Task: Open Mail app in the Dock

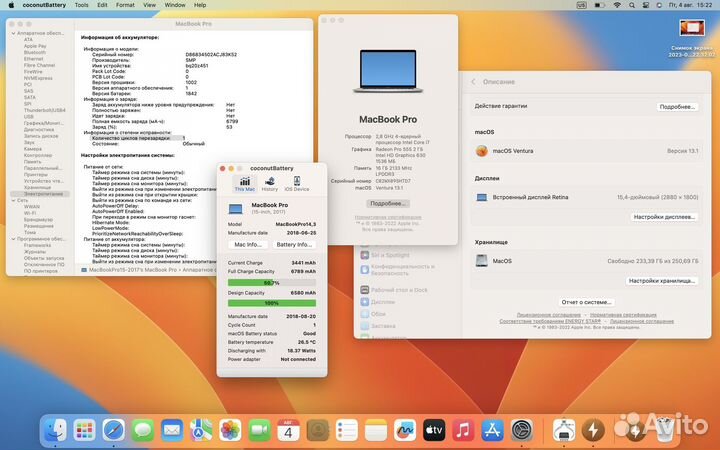Action: [172, 430]
